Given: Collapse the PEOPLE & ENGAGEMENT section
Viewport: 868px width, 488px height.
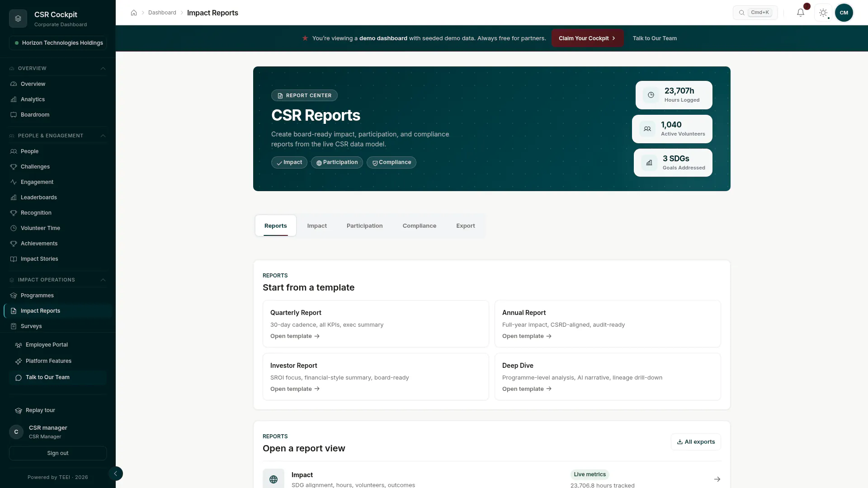Looking at the screenshot, I should click(x=58, y=136).
